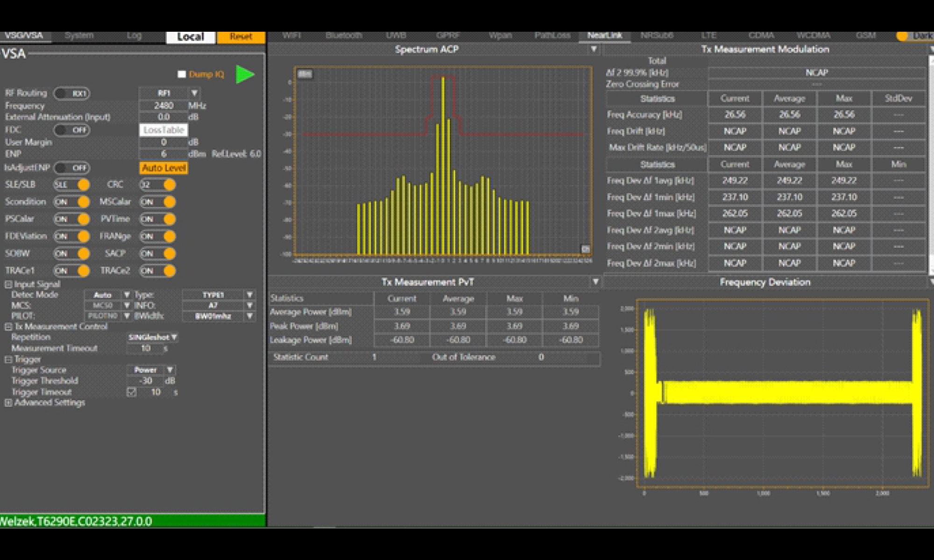Viewport: 934px width, 560px height.
Task: Open the Type TYPE1 dropdown
Action: (x=219, y=295)
